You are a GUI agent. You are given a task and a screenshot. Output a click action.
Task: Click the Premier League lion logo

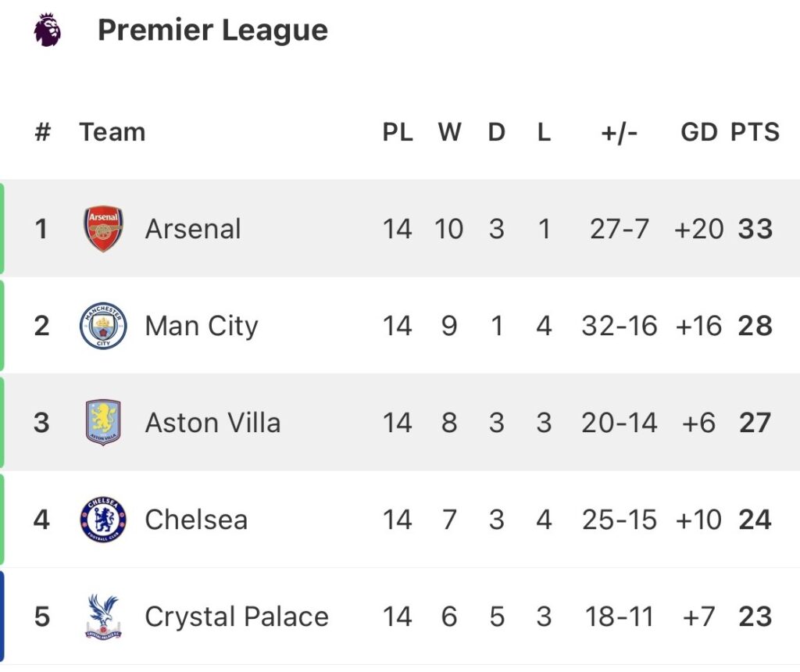[x=47, y=30]
